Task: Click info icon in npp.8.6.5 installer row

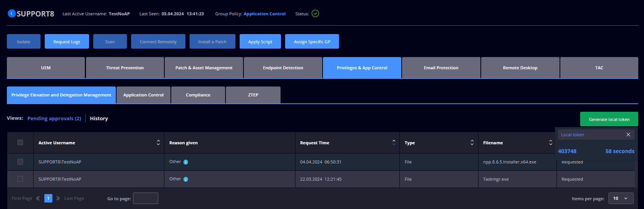Action: click(186, 162)
